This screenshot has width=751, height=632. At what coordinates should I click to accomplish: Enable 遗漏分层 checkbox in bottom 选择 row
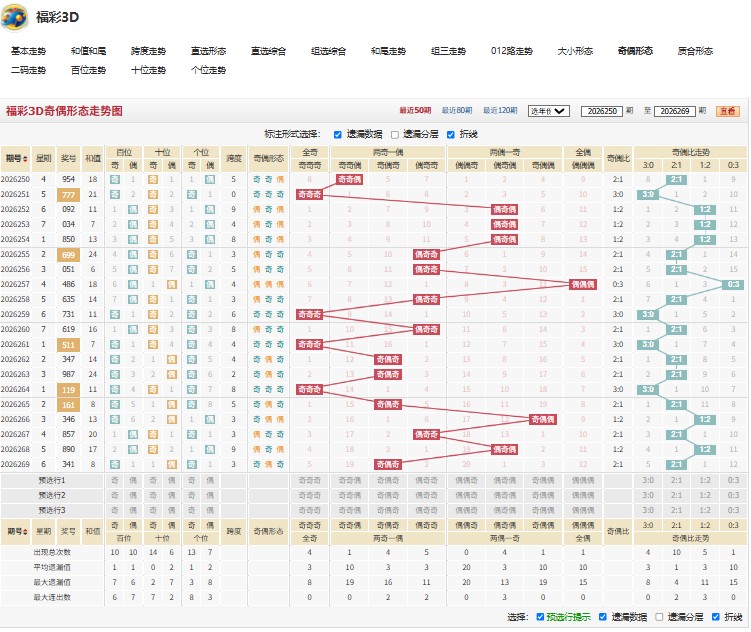(x=659, y=617)
